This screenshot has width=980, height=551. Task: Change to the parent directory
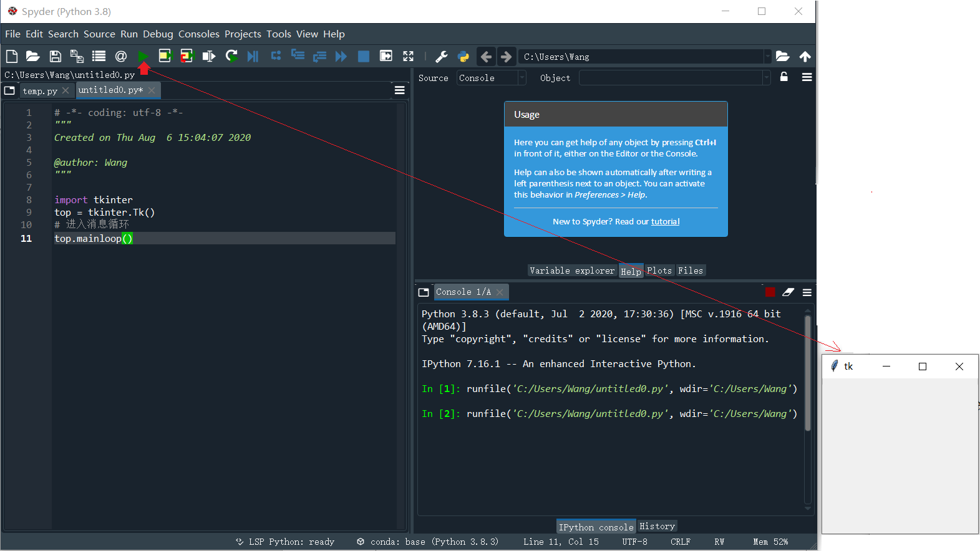(805, 56)
